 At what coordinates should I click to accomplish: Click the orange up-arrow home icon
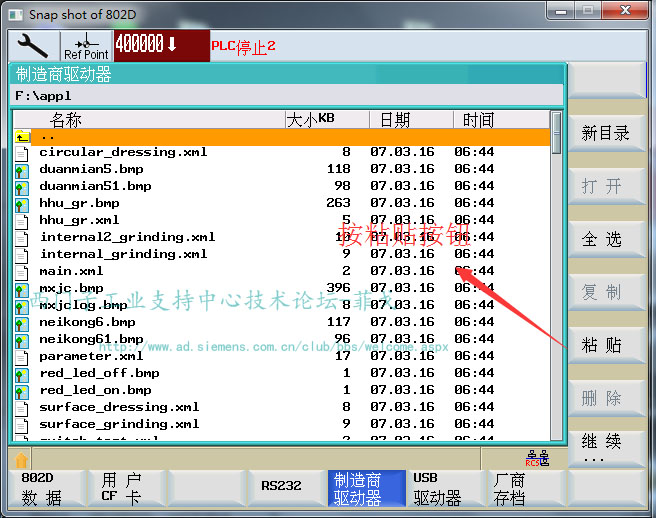21,460
